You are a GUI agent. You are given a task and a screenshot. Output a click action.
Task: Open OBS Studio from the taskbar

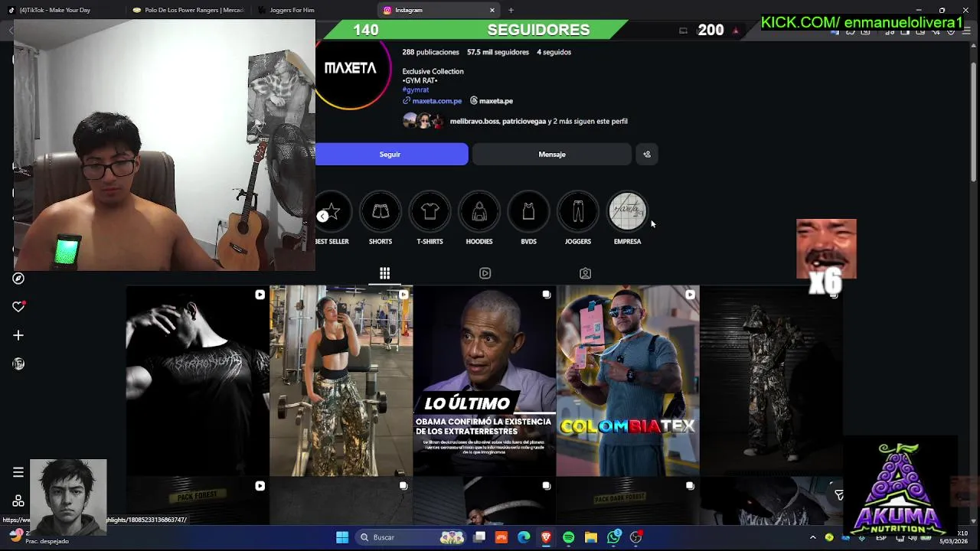tap(635, 537)
